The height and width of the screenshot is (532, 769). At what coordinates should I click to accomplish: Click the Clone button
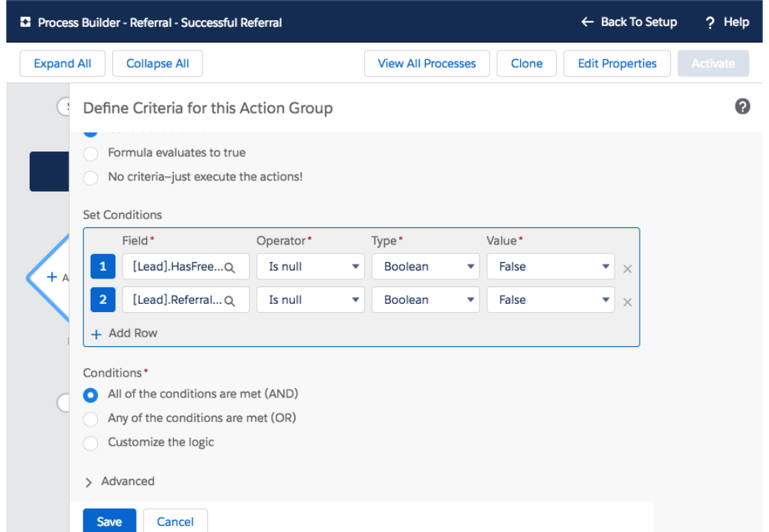[x=526, y=63]
